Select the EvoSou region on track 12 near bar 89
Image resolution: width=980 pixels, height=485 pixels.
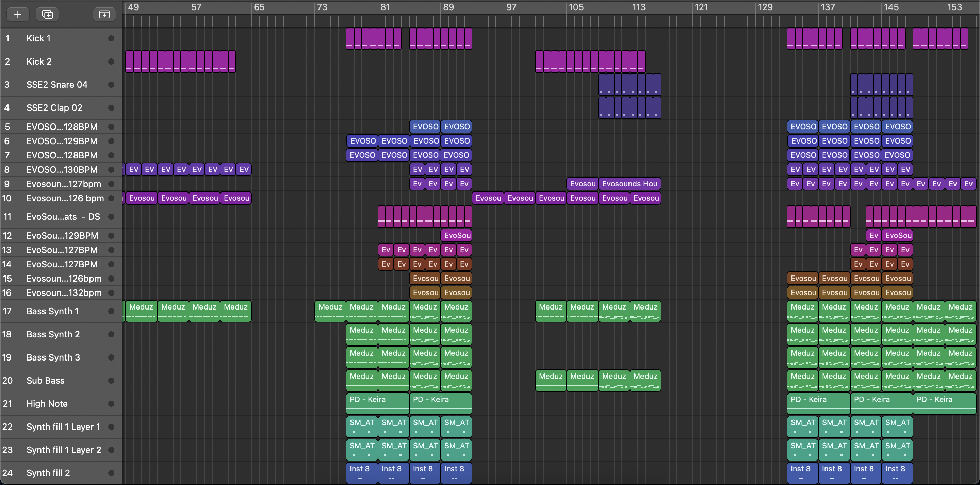tap(457, 235)
